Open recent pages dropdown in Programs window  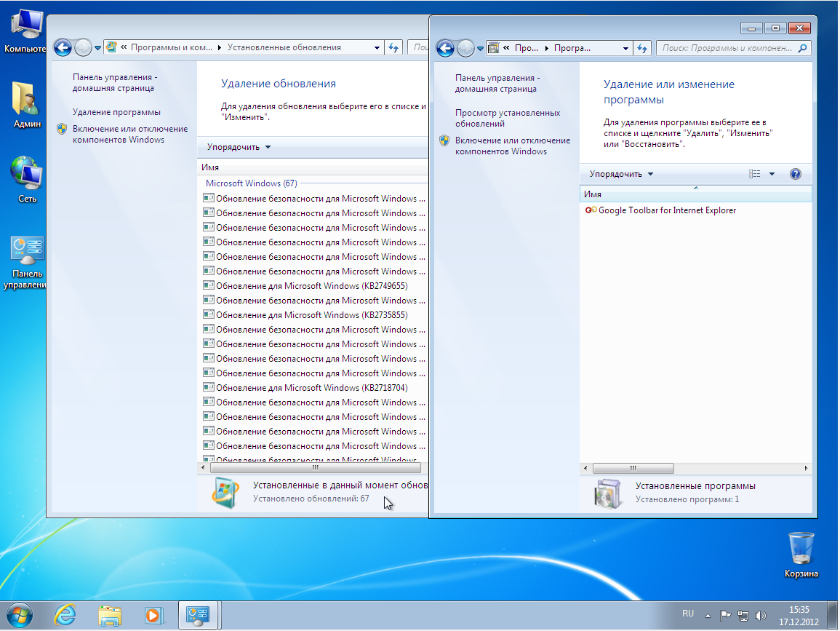(480, 49)
